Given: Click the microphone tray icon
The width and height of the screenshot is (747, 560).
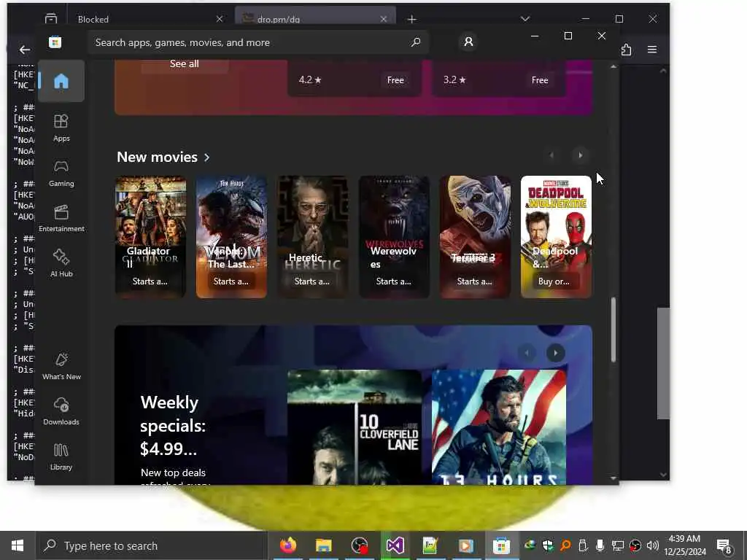Looking at the screenshot, I should [600, 545].
